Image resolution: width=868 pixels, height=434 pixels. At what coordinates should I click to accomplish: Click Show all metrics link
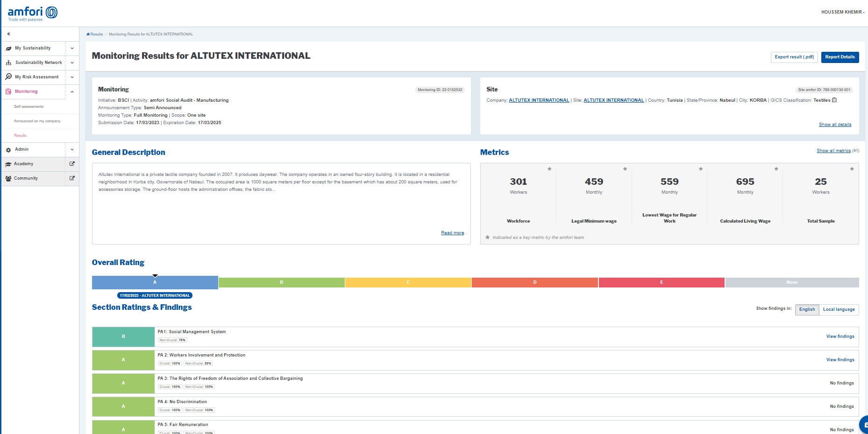pyautogui.click(x=833, y=151)
